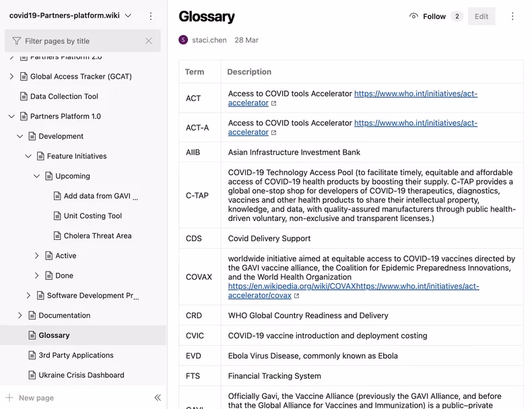
Task: Select the C-TAP term cell
Action: coord(200,195)
